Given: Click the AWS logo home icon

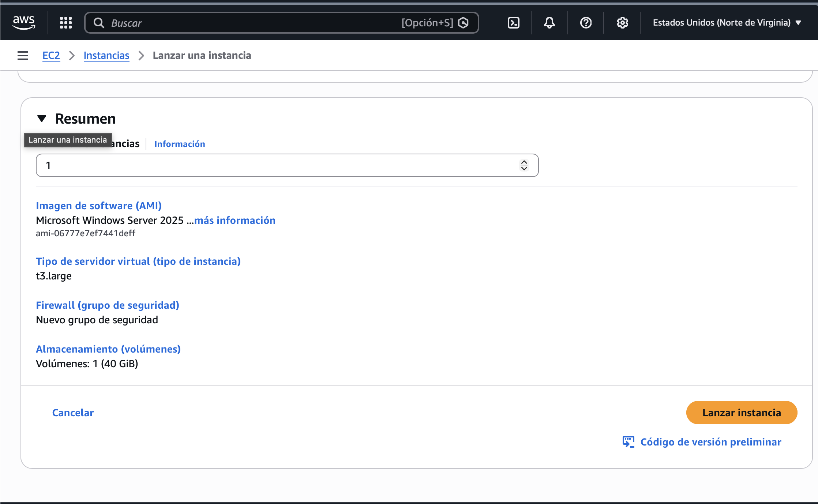Looking at the screenshot, I should pos(24,23).
